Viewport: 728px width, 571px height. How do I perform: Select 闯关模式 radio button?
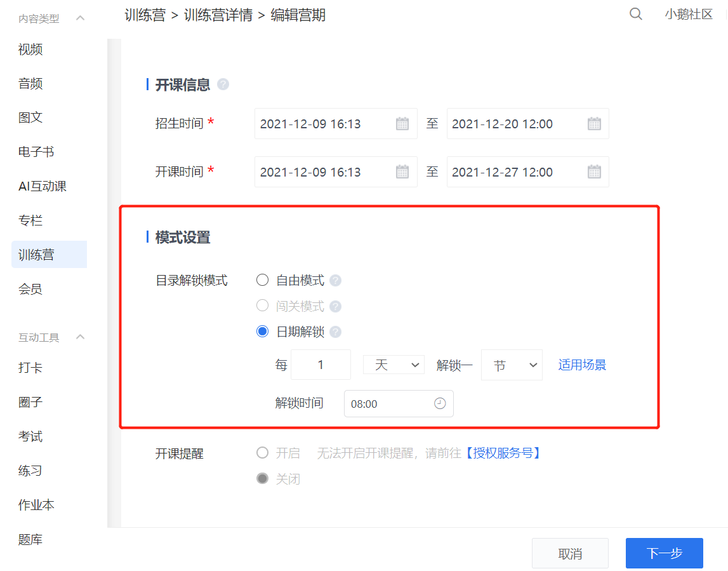point(262,306)
